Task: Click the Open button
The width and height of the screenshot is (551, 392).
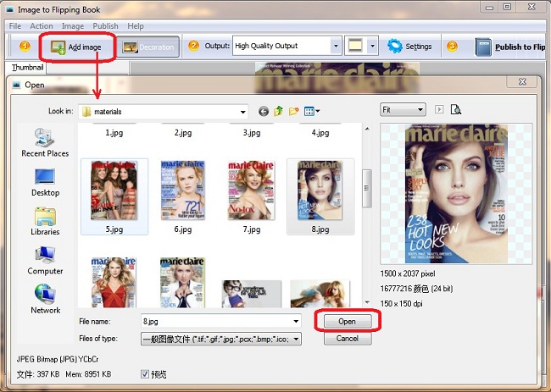Action: 348,322
